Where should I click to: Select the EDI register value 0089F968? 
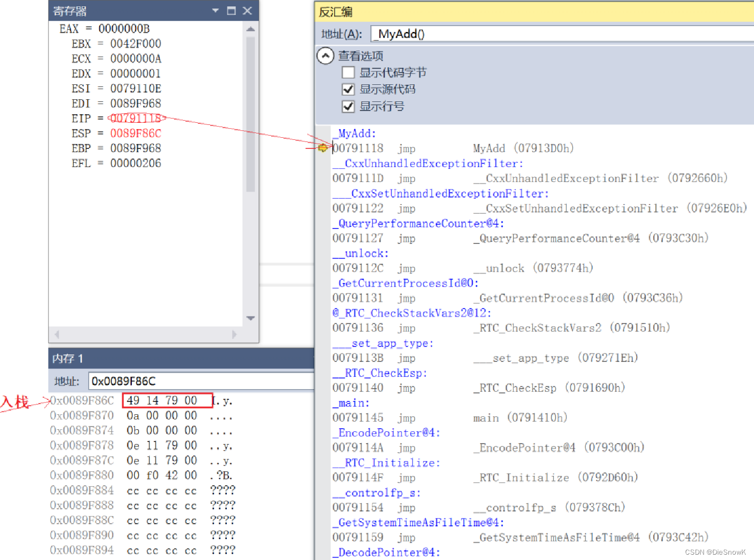(x=136, y=104)
